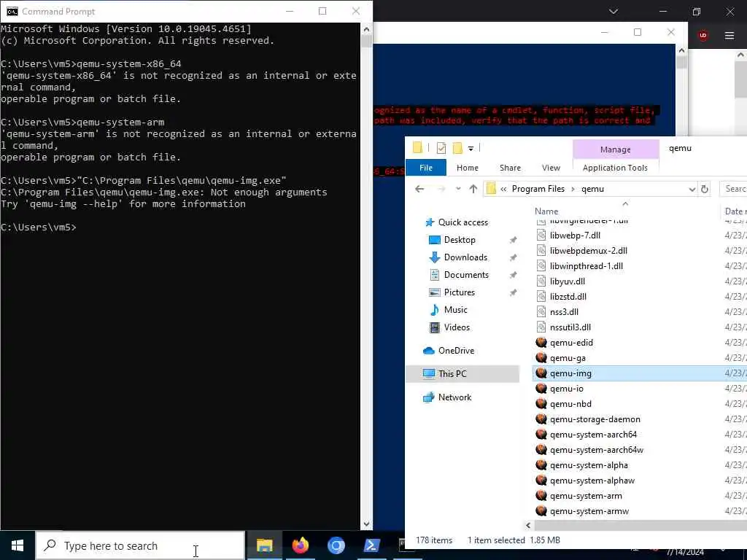Click the Windows Start button
Image resolution: width=747 pixels, height=560 pixels.
[18, 545]
